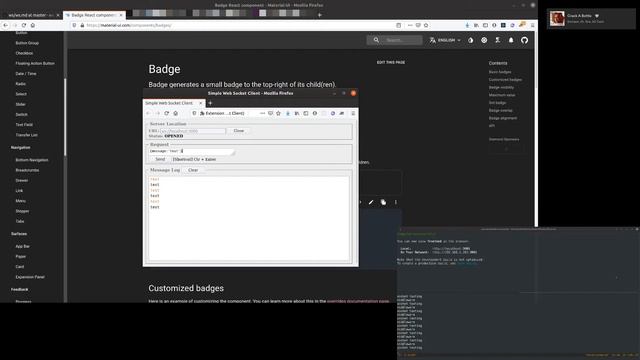Click downloads arrow in main Firefox toolbar
640x360 pixels.
[x=467, y=25]
